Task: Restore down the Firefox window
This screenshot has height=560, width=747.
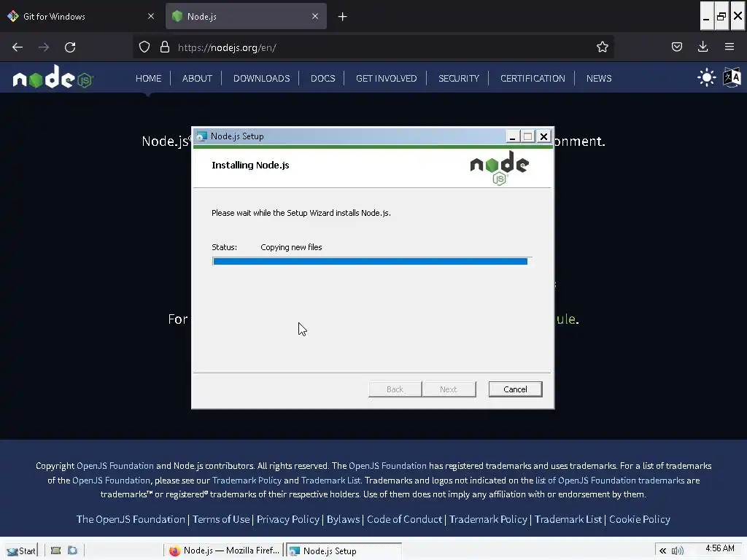Action: [721, 16]
